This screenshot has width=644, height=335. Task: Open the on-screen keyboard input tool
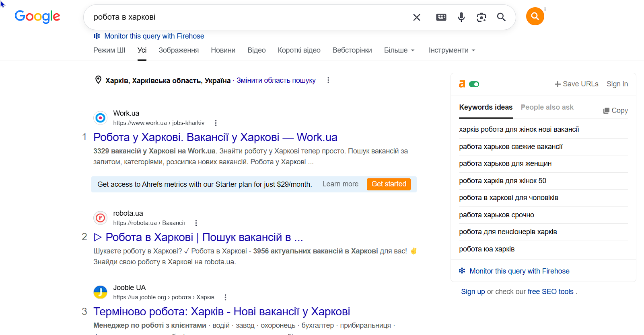click(441, 17)
